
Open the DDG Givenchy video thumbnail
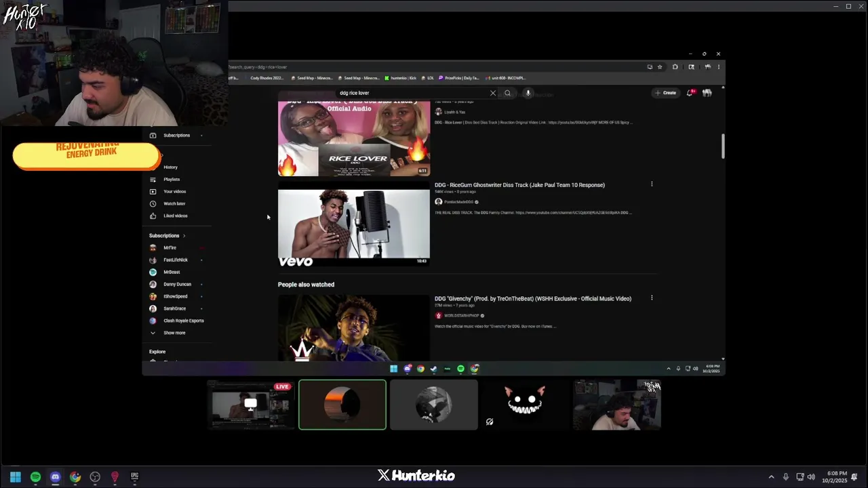(353, 328)
